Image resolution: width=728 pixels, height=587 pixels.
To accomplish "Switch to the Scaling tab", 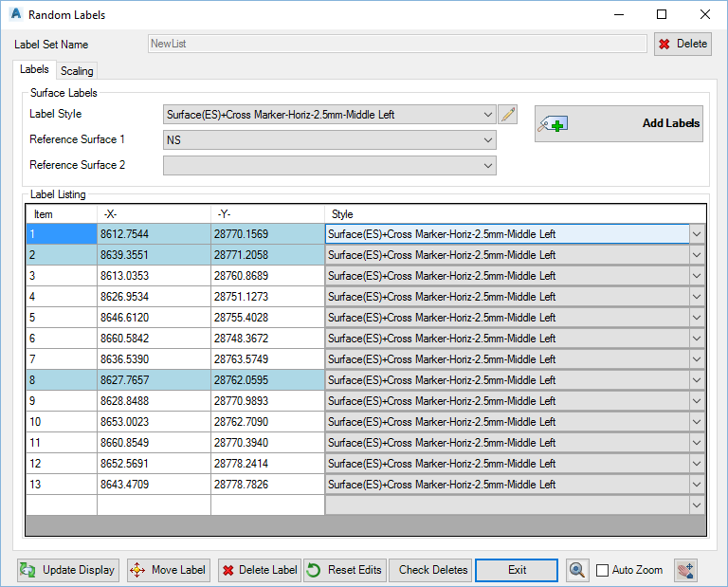I will click(77, 71).
